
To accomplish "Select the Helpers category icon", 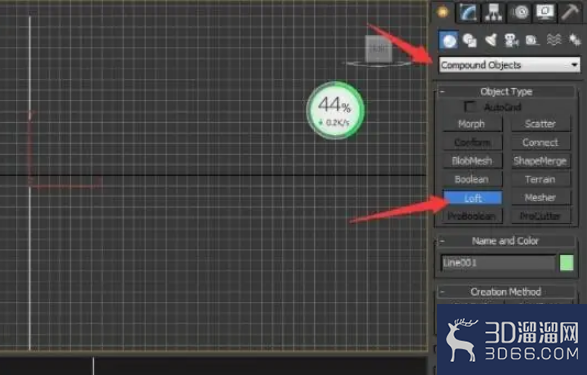I will pyautogui.click(x=532, y=40).
